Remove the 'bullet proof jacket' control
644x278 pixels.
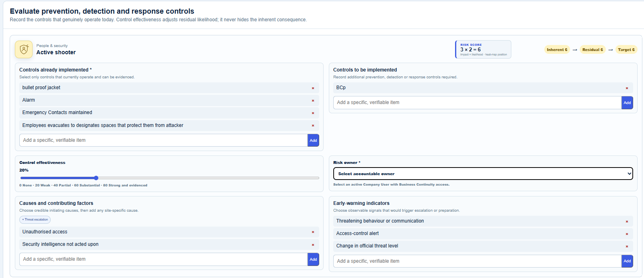[313, 88]
